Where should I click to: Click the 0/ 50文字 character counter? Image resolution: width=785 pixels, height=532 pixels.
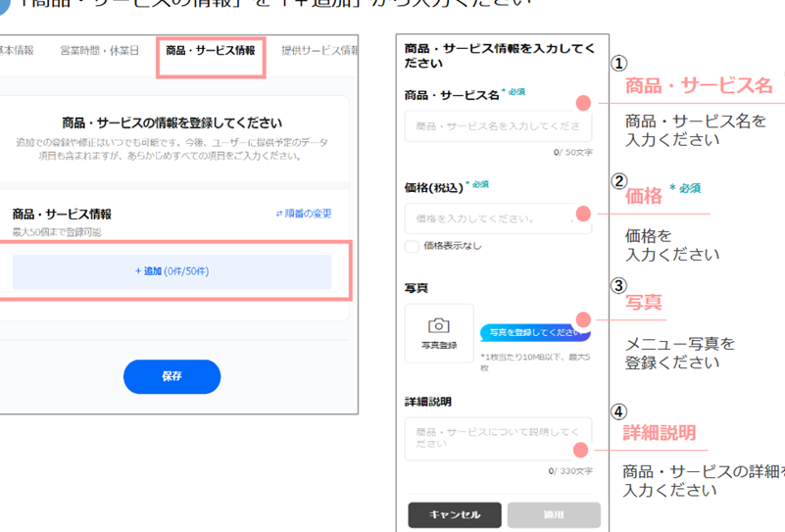pos(572,152)
